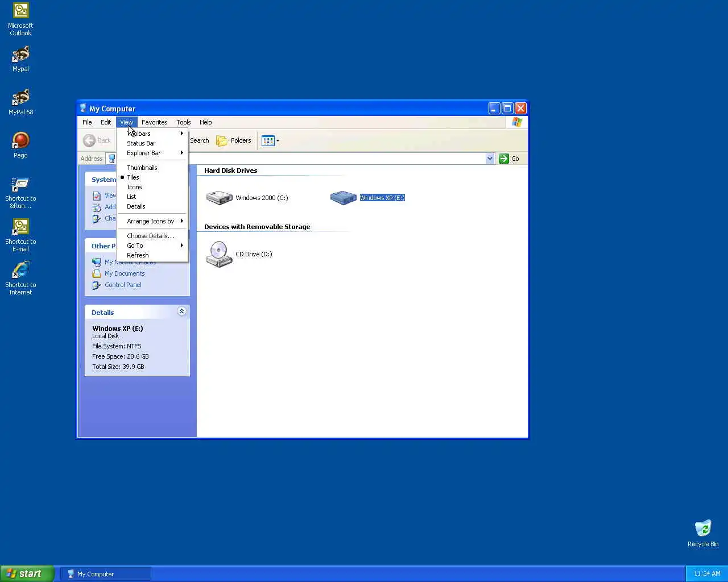Click the Devices with Removable Storage header
Image resolution: width=728 pixels, height=582 pixels.
coord(257,227)
